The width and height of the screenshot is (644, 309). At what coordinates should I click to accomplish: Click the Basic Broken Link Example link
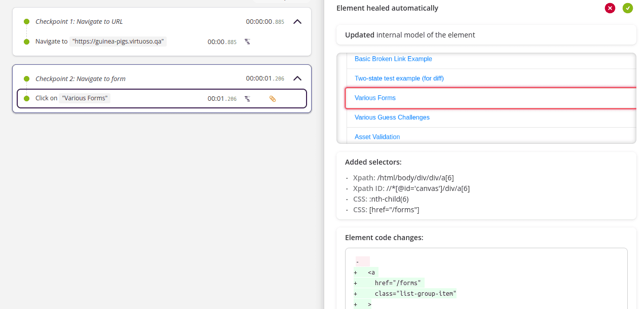[393, 59]
